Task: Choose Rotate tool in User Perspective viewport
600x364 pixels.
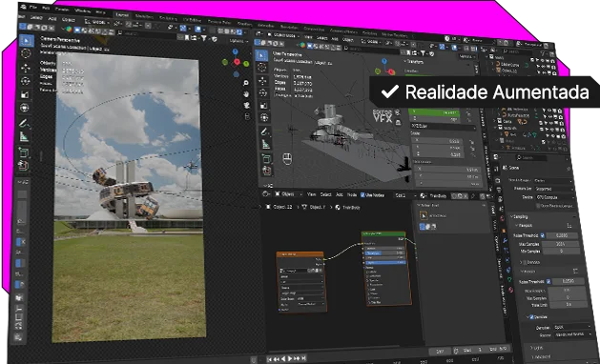Action: (263, 93)
